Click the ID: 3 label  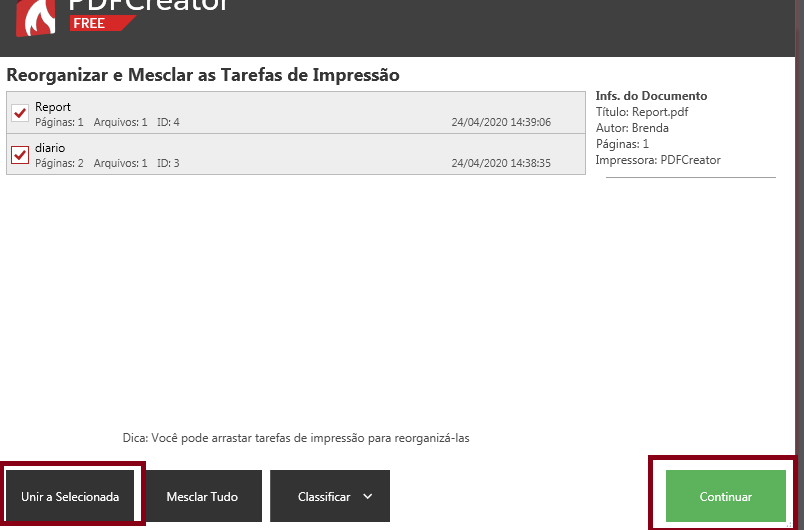point(168,163)
